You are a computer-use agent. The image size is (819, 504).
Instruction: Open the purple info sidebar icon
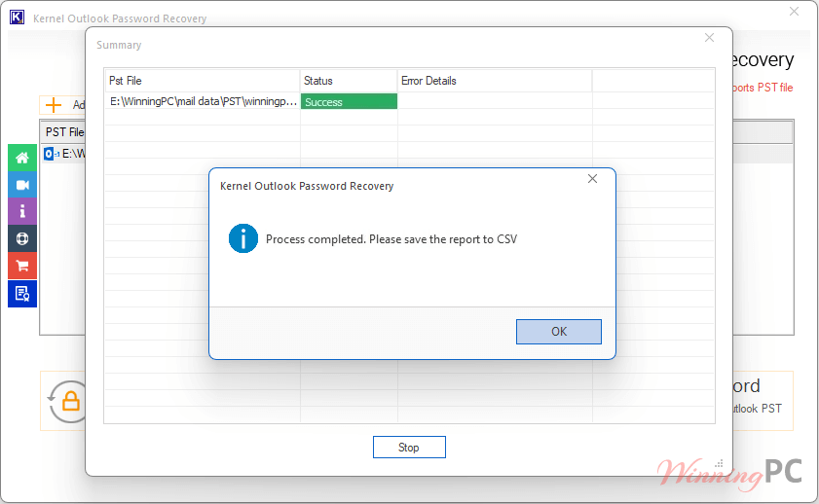[22, 211]
